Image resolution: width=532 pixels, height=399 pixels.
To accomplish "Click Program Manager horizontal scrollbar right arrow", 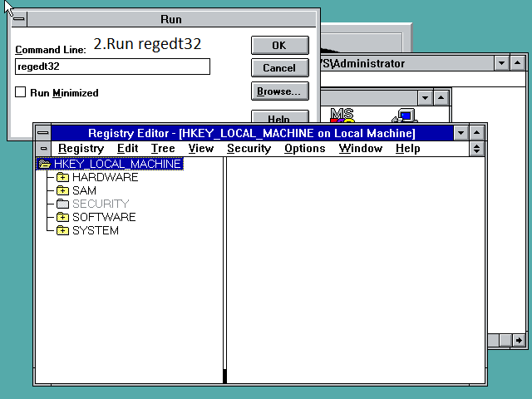I will [519, 340].
